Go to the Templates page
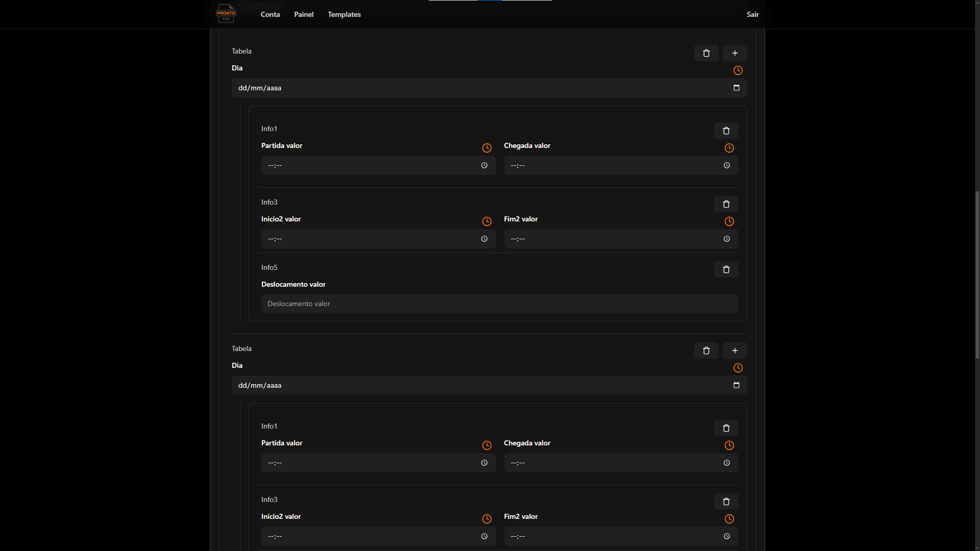 (344, 14)
